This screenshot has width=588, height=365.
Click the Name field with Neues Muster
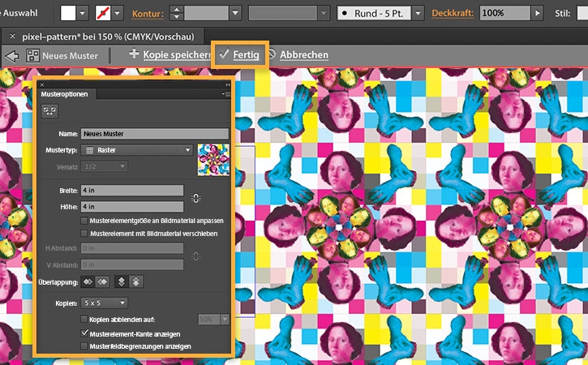pyautogui.click(x=154, y=134)
